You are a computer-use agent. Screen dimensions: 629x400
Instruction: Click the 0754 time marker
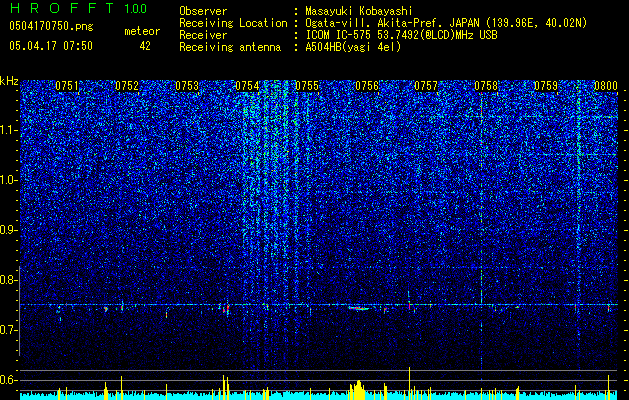pyautogui.click(x=247, y=86)
